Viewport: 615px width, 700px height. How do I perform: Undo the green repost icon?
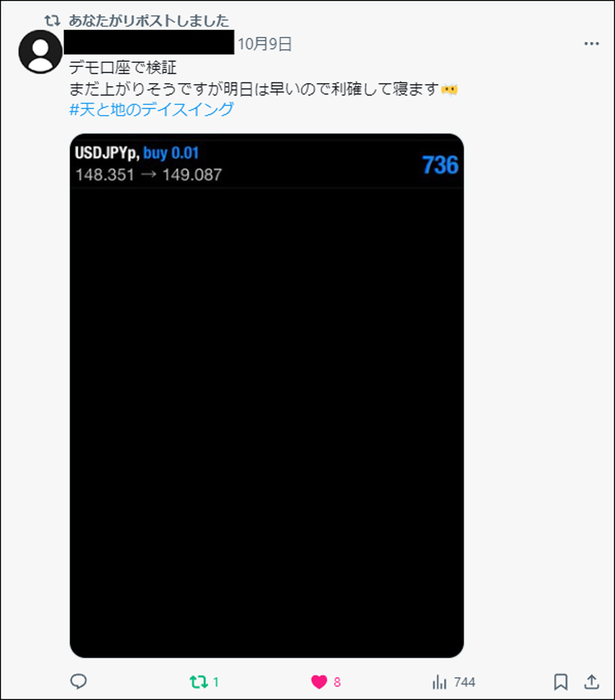[x=198, y=682]
